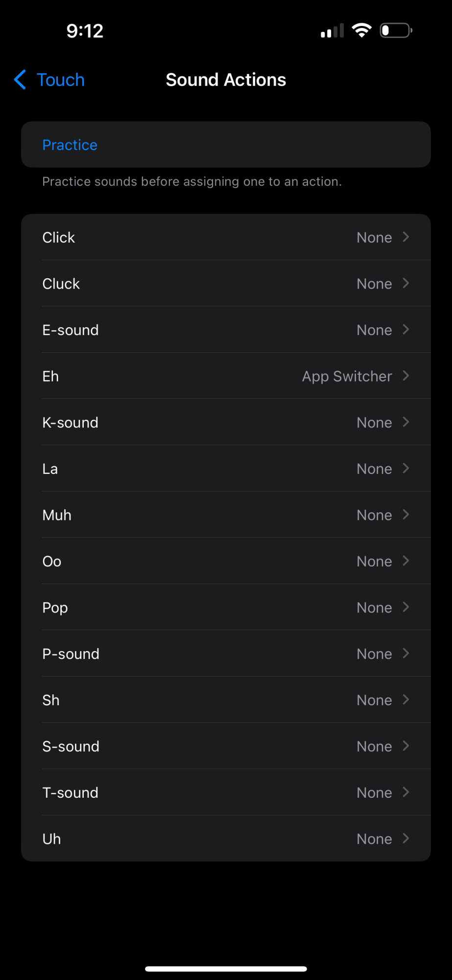Tap the chevron on Oo row

(x=405, y=562)
